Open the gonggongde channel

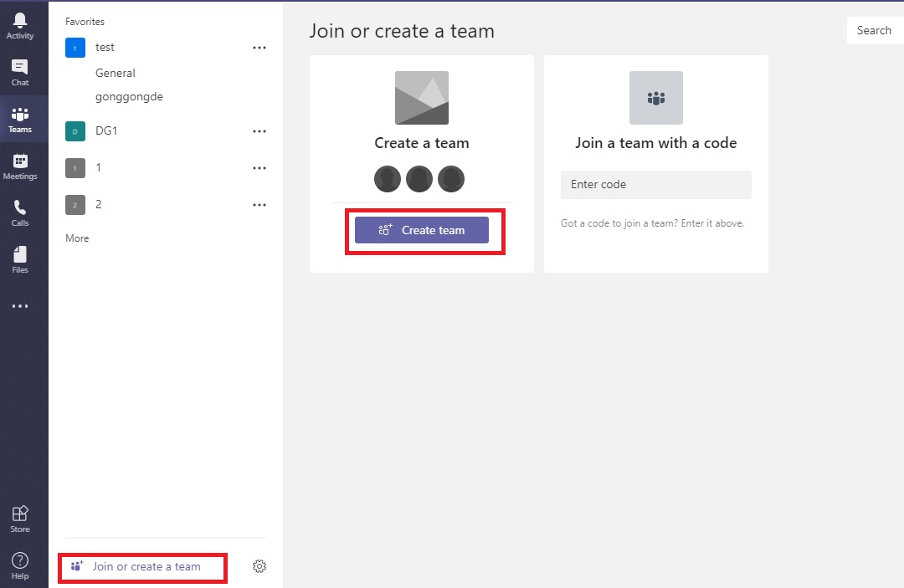(129, 97)
